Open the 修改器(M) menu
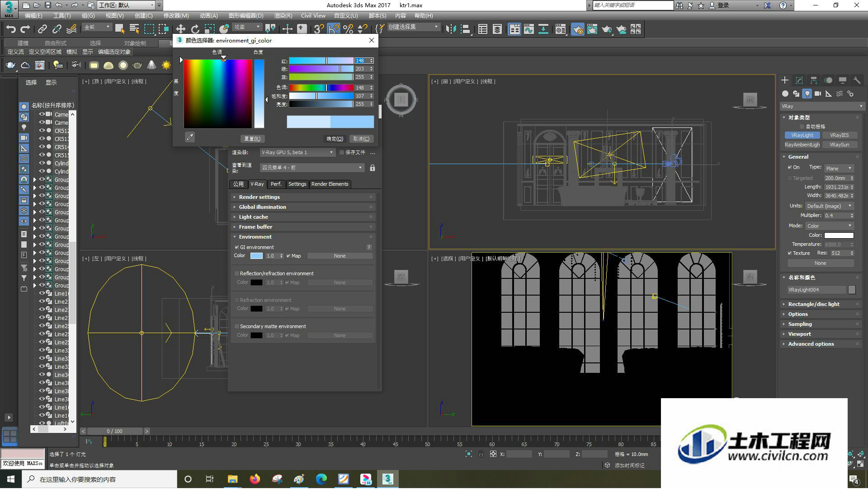Screen dimensions: 868x489 point(176,16)
